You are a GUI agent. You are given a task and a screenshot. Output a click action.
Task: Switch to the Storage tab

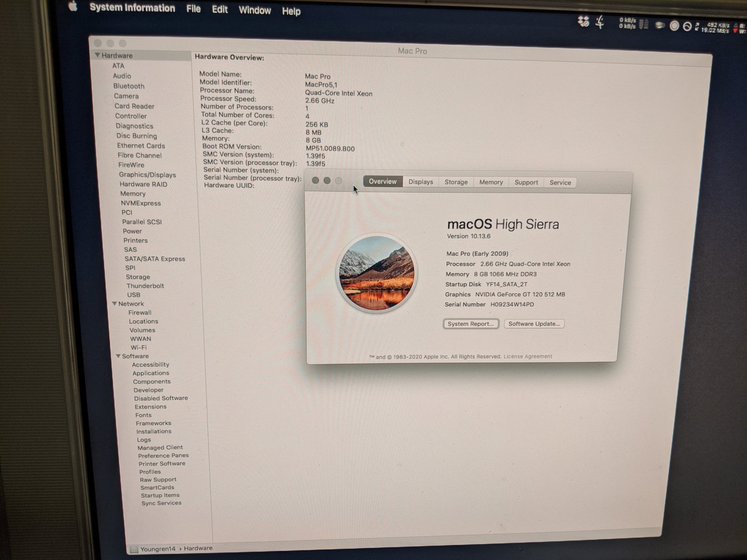tap(456, 182)
